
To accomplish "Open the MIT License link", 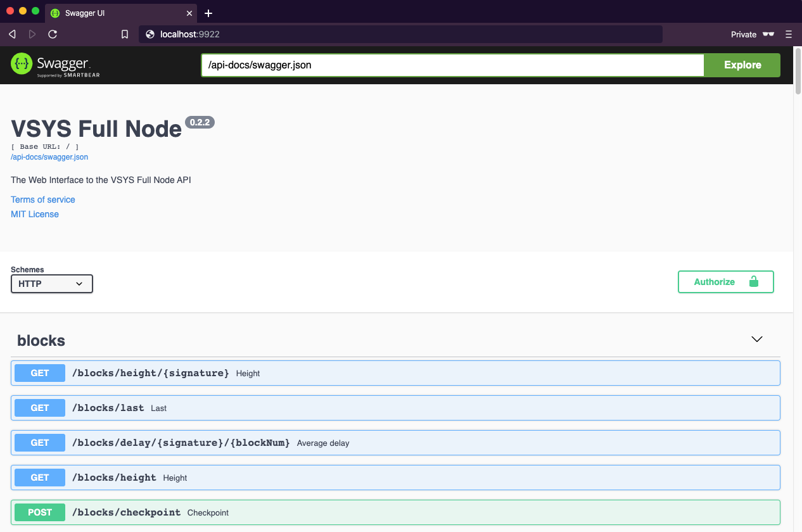I will [34, 214].
